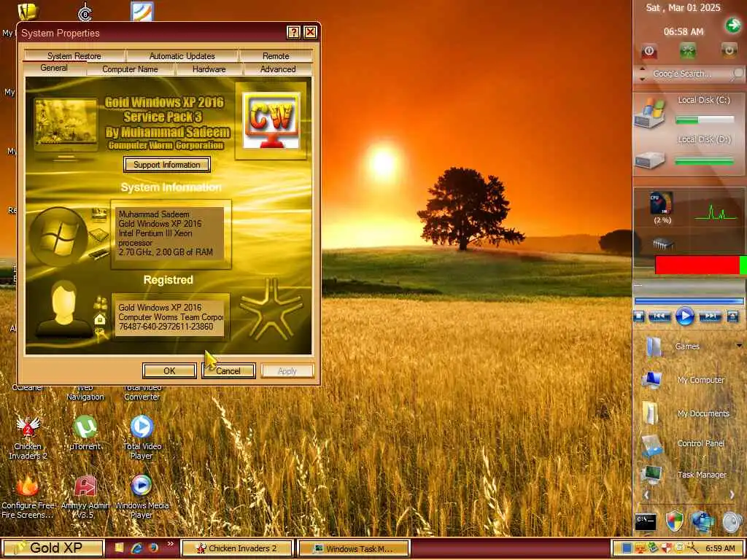The height and width of the screenshot is (560, 747).
Task: Click the Google Search up-down arrows
Action: click(642, 74)
